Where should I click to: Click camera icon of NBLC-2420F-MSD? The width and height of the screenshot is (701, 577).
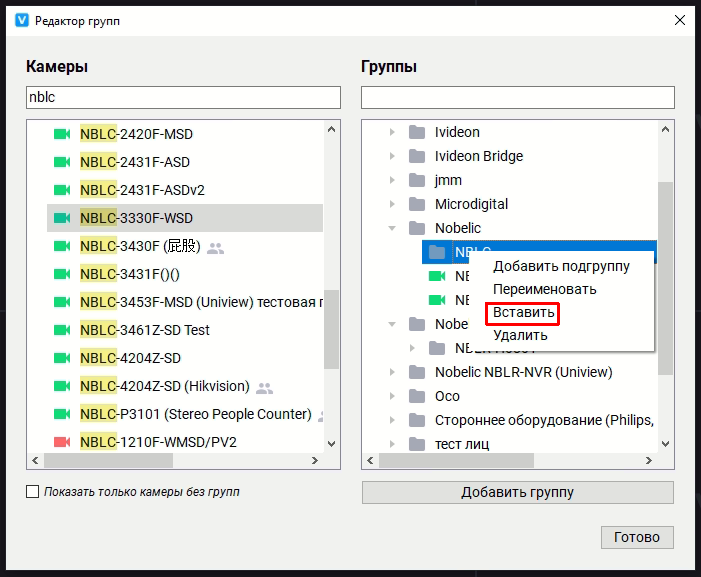pyautogui.click(x=62, y=134)
